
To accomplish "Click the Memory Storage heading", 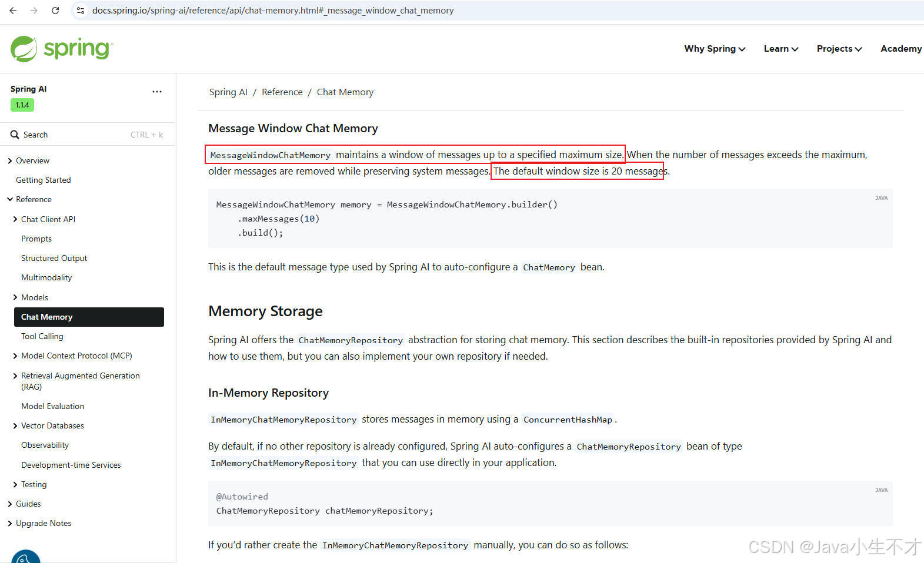I will click(x=265, y=311).
